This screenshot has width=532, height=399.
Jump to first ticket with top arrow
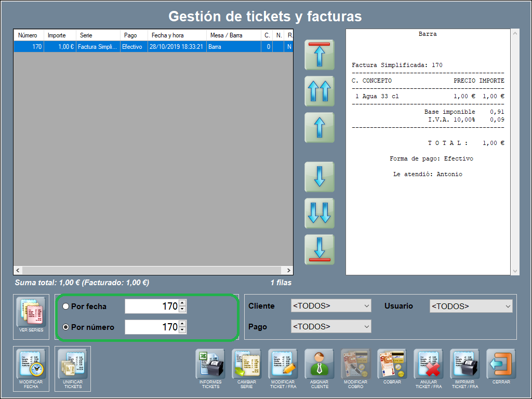[320, 55]
